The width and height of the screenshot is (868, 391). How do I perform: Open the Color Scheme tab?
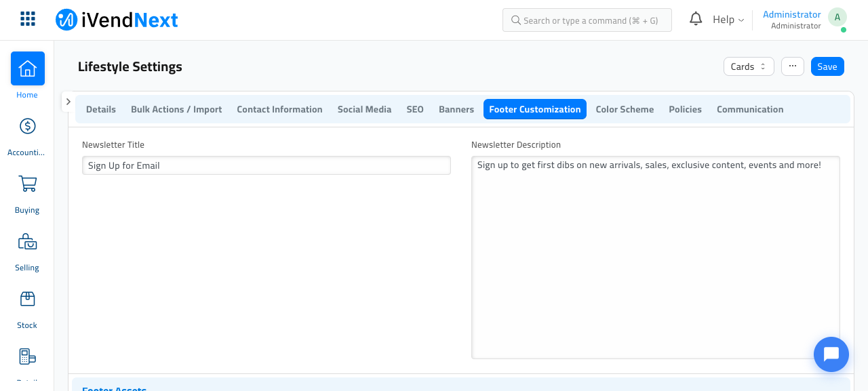click(x=625, y=109)
